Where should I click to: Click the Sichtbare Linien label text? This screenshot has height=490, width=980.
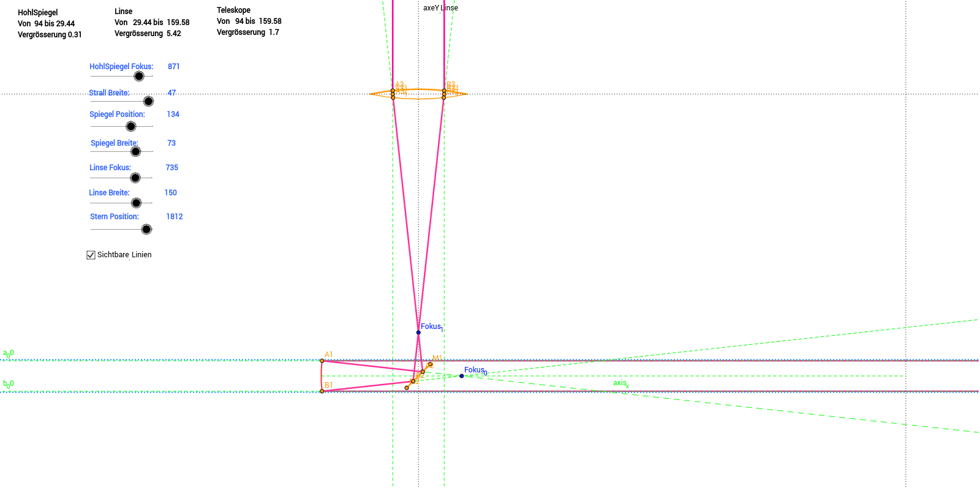point(124,255)
